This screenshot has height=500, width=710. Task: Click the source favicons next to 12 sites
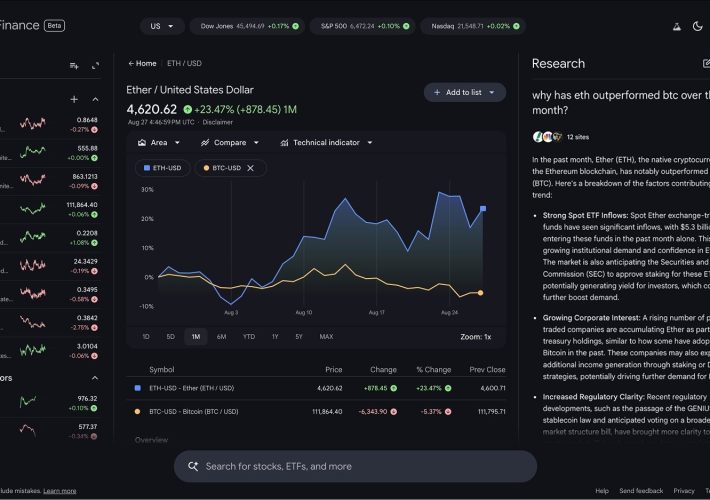pos(547,137)
